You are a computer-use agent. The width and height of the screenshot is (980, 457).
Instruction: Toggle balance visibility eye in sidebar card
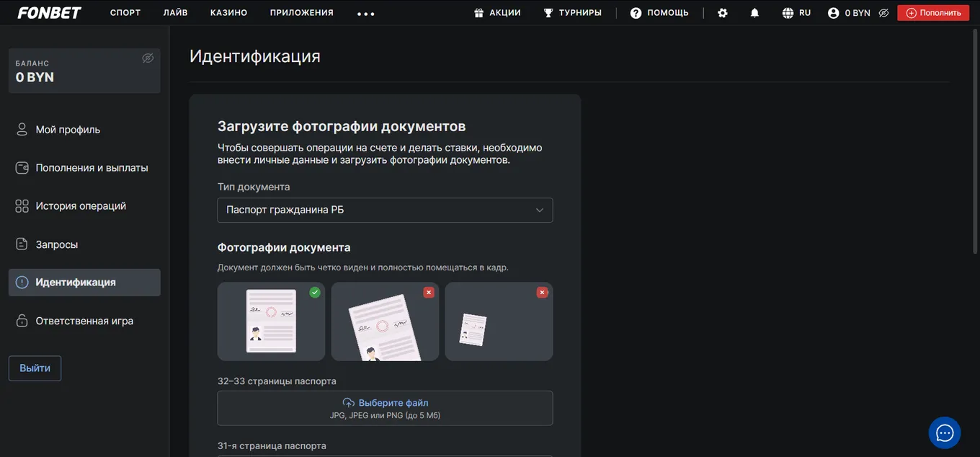[148, 58]
